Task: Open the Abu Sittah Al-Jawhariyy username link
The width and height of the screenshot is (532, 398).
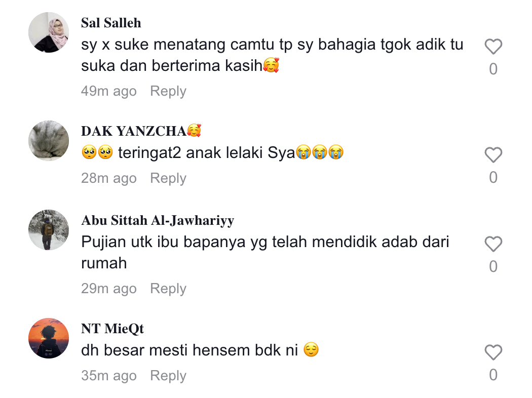Action: point(158,220)
